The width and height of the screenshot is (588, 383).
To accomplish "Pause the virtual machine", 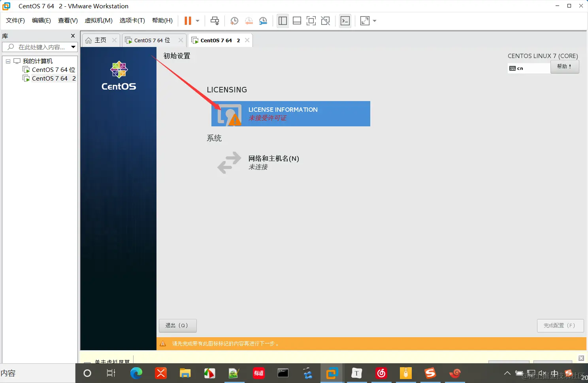I will point(188,21).
